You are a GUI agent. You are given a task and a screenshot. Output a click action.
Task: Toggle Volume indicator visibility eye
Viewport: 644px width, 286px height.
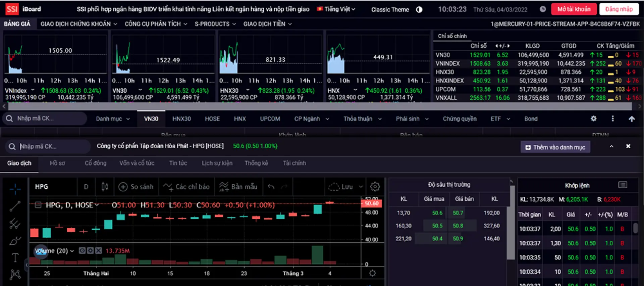tap(82, 250)
